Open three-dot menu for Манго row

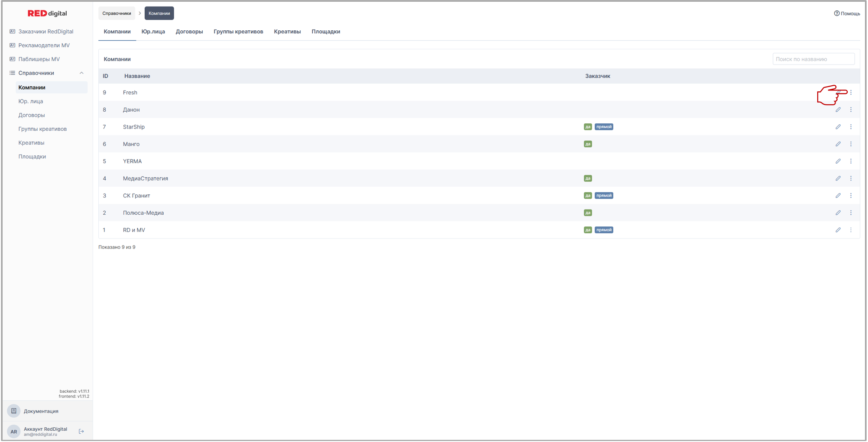coord(851,144)
